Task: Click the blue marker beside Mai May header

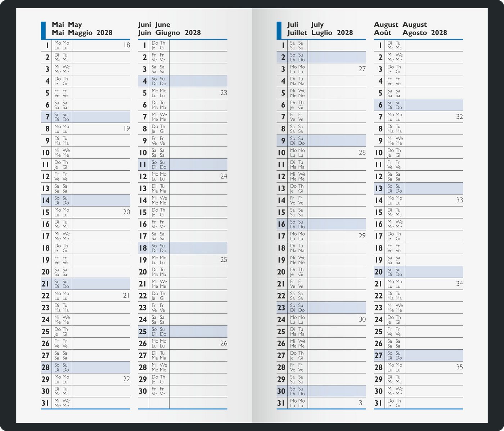Action: click(x=43, y=31)
